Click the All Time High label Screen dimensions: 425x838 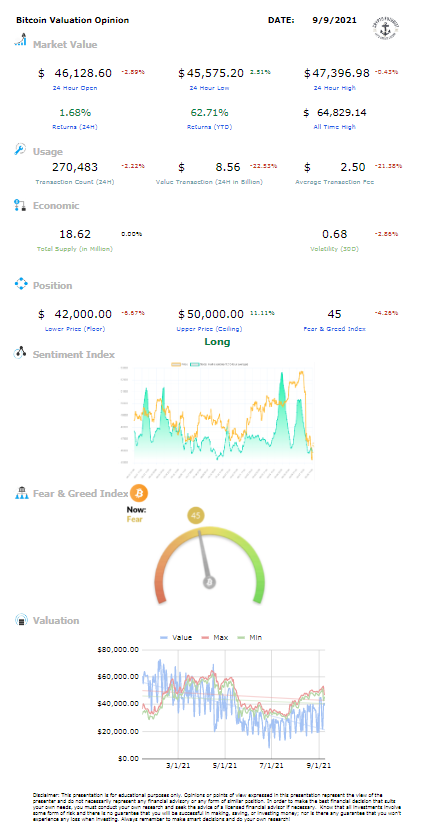(335, 127)
